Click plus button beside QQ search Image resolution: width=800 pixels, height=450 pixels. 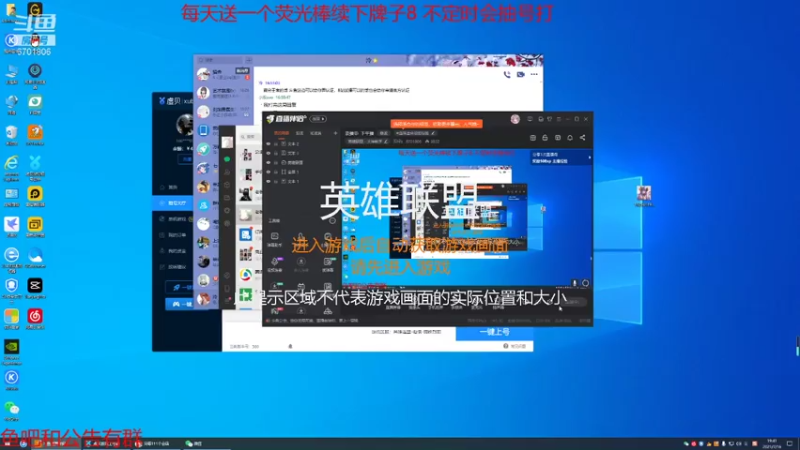point(248,60)
